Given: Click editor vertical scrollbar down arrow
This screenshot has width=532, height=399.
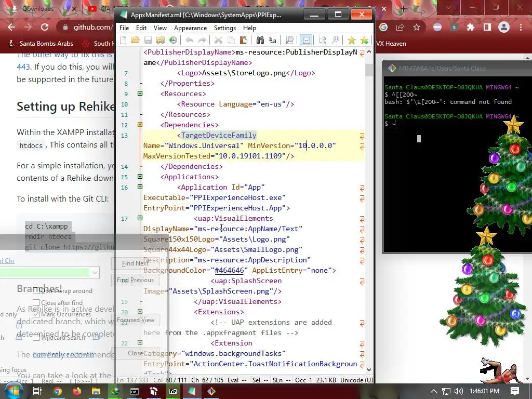Looking at the screenshot, I should (x=369, y=370).
